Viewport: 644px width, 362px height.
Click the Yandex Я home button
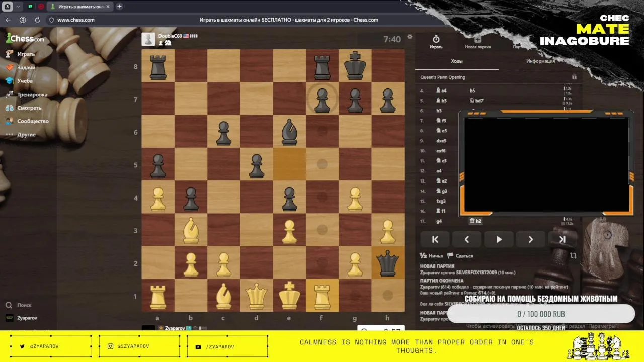point(23,20)
